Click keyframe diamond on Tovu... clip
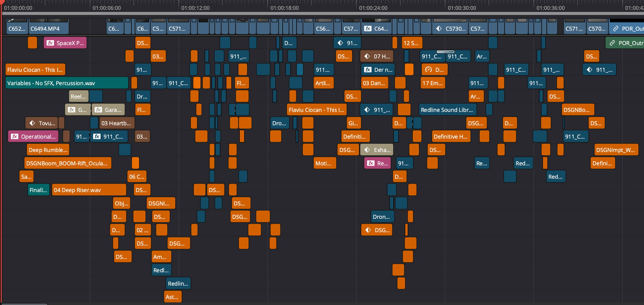The width and height of the screenshot is (644, 305). [x=32, y=123]
